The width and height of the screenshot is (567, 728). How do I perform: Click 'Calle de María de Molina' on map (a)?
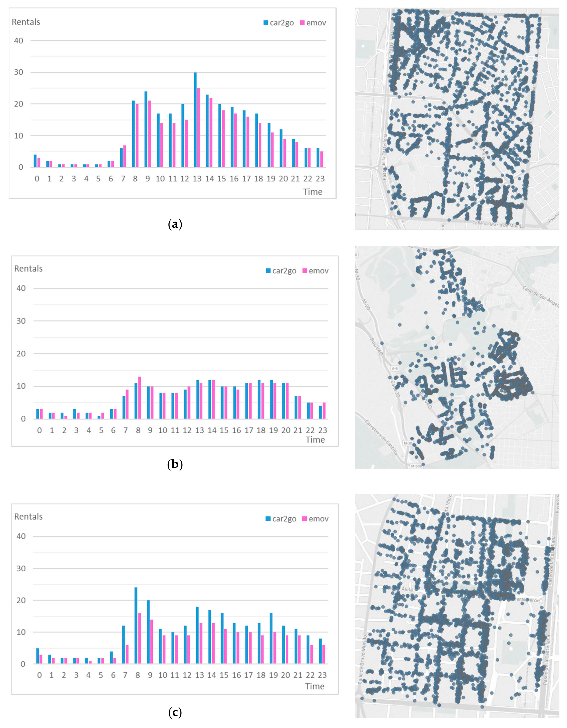498,224
